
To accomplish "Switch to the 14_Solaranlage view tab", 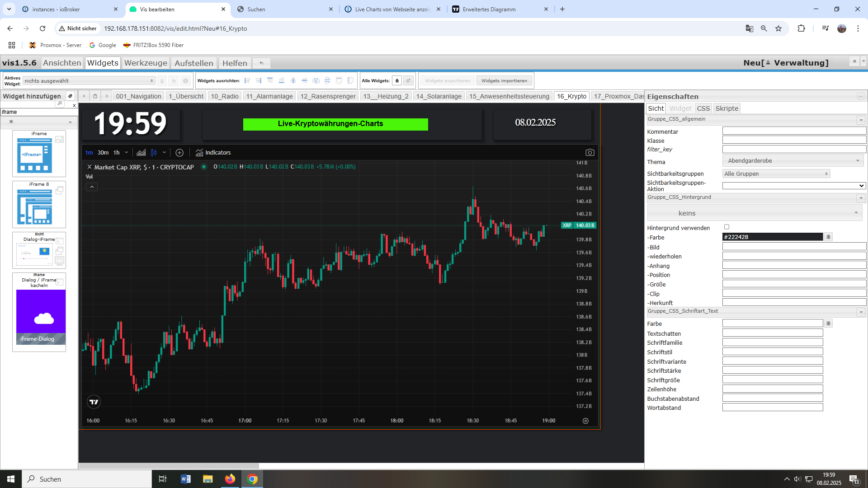I will pos(439,96).
